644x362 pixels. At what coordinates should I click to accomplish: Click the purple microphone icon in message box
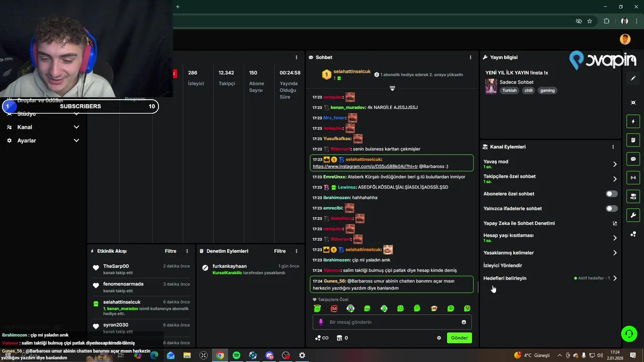(321, 322)
